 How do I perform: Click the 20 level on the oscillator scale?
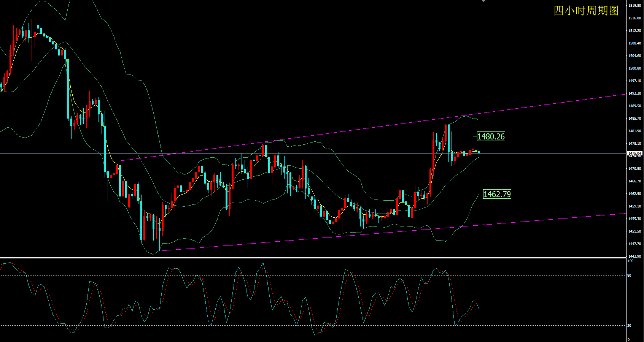pyautogui.click(x=630, y=325)
